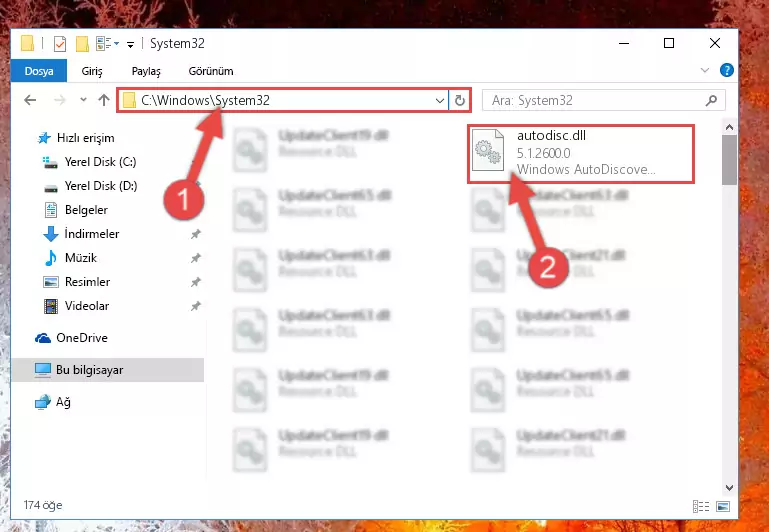This screenshot has height=532, width=769.
Task: Unpin İndirmeler using its pin icon
Action: (196, 234)
